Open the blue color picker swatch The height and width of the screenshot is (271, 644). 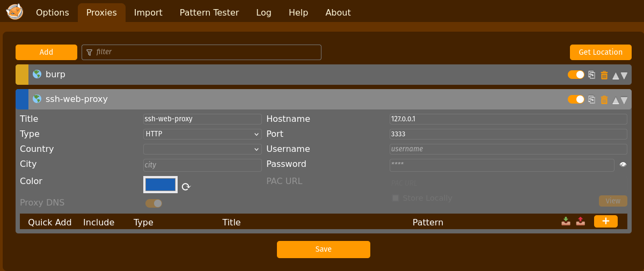pyautogui.click(x=160, y=185)
